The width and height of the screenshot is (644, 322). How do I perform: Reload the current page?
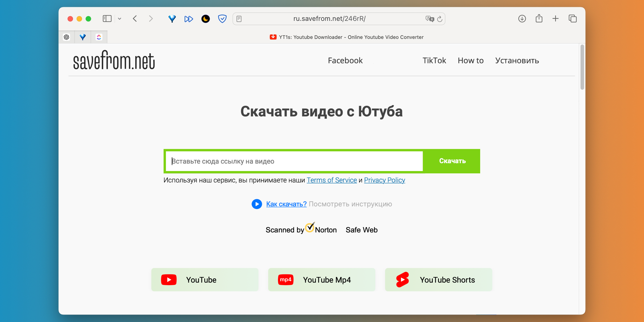tap(440, 19)
